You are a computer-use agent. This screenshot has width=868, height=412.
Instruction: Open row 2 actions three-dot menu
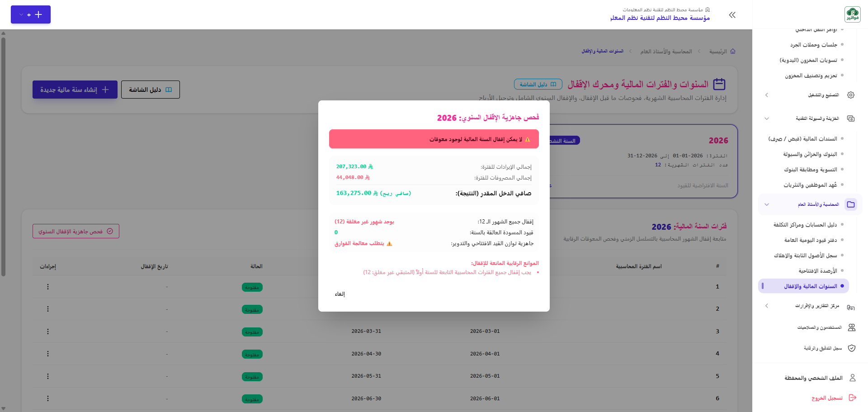click(x=48, y=309)
